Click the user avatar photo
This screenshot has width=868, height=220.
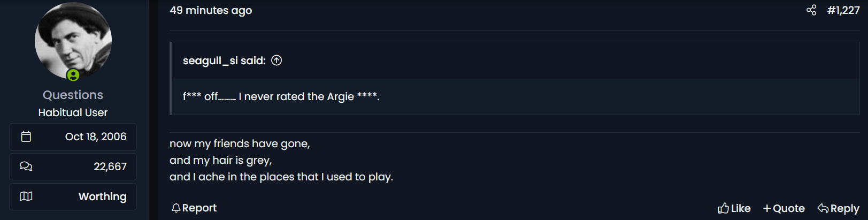(73, 41)
